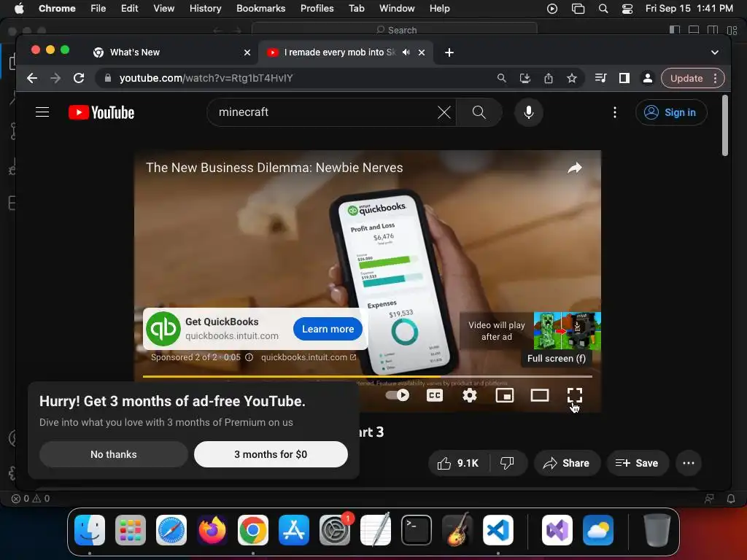This screenshot has width=747, height=560.
Task: Open the Bookmarks menu
Action: (260, 8)
